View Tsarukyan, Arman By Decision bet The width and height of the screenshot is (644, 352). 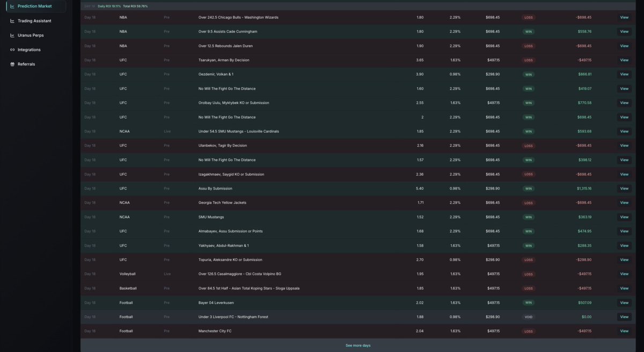624,60
